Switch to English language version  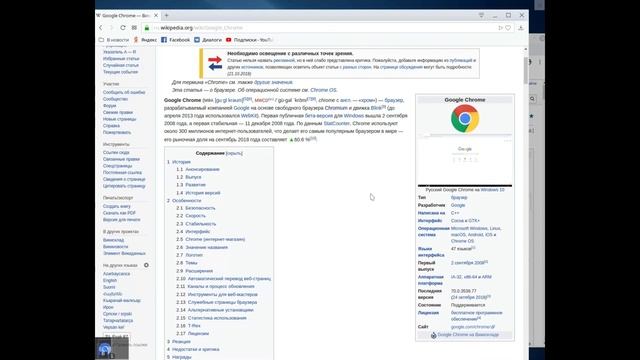(x=110, y=280)
